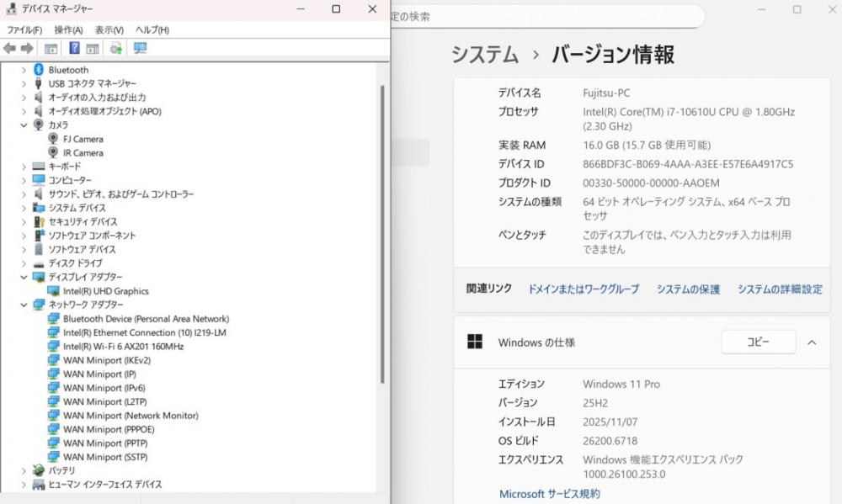
Task: Click the サウンド、ビデオ controller icon
Action: [38, 194]
